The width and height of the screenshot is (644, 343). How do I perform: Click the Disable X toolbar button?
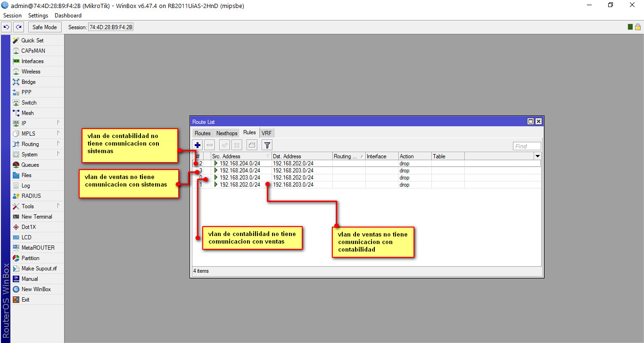coord(237,145)
